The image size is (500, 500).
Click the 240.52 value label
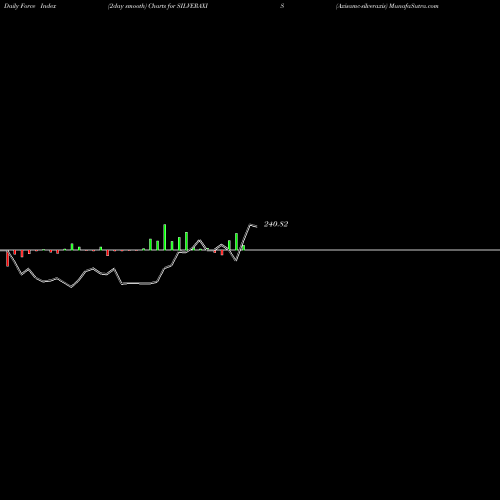click(276, 224)
